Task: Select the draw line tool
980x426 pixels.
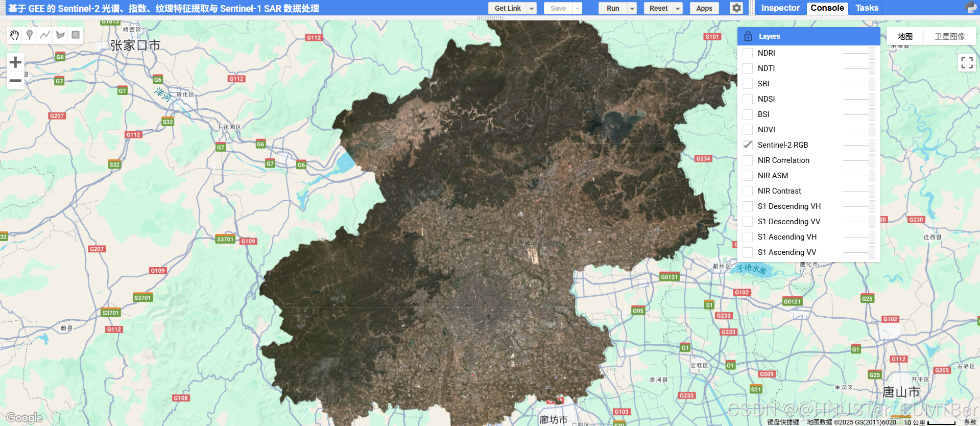Action: [x=45, y=35]
